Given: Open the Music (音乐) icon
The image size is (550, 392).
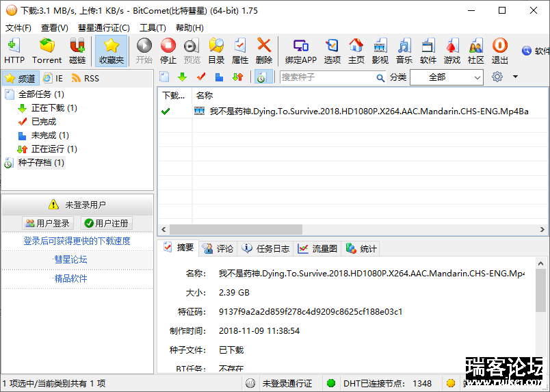Looking at the screenshot, I should (404, 51).
